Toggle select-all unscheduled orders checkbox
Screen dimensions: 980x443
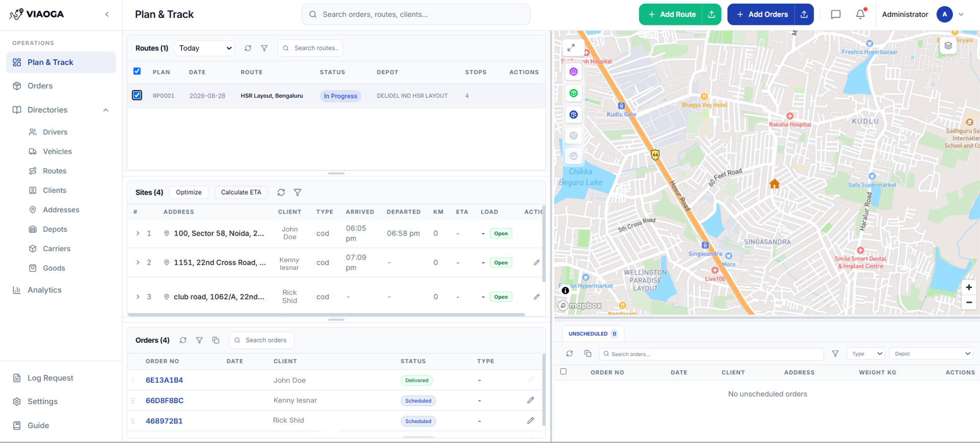click(563, 371)
